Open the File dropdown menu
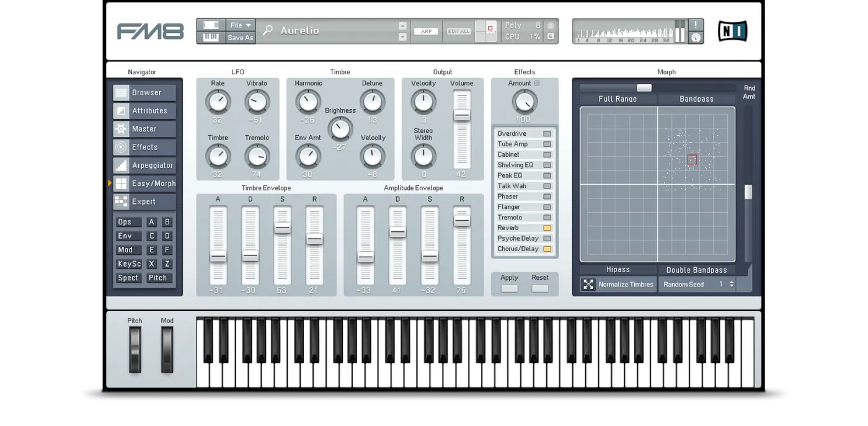This screenshot has width=868, height=426. tap(240, 25)
